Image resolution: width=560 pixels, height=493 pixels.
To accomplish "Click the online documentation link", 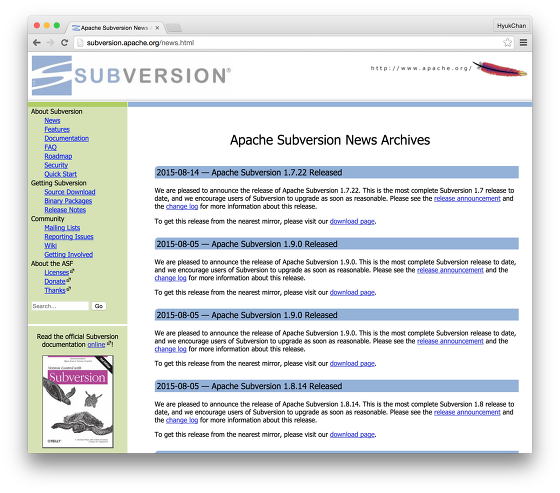I will (x=96, y=344).
